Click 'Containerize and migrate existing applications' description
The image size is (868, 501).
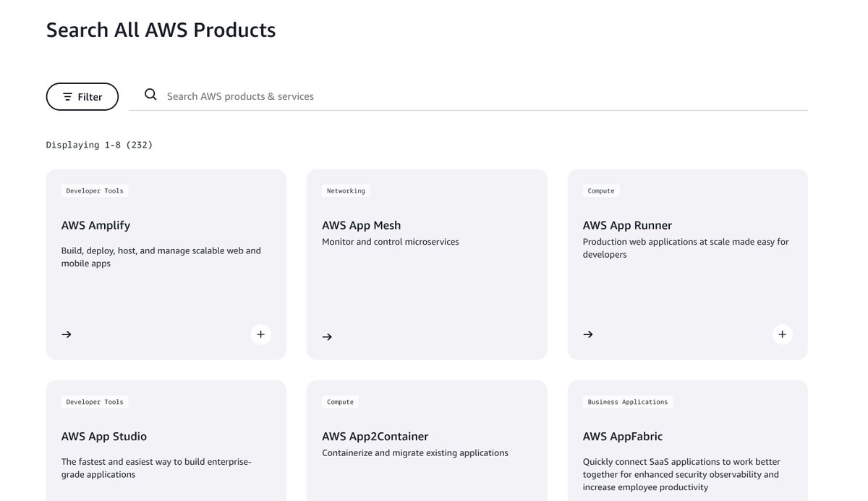pos(415,453)
